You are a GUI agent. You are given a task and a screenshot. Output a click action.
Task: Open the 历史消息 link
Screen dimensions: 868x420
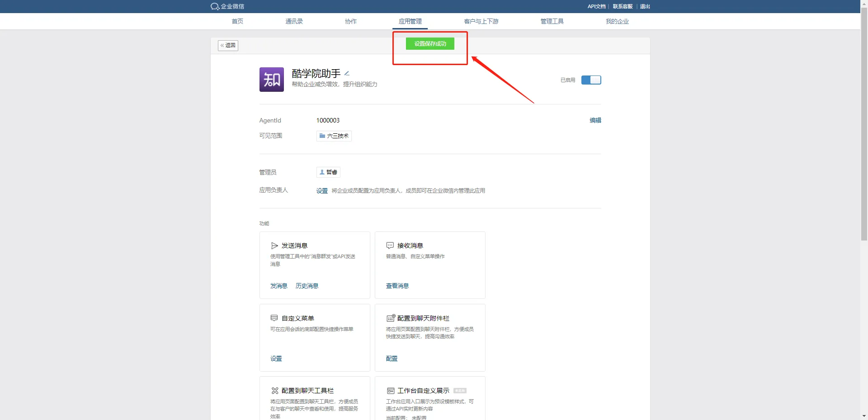point(307,286)
